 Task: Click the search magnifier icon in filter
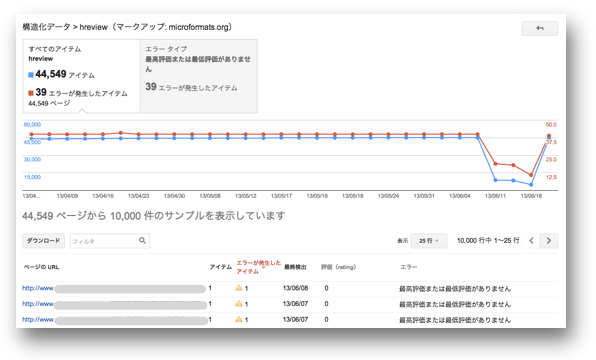(x=142, y=241)
